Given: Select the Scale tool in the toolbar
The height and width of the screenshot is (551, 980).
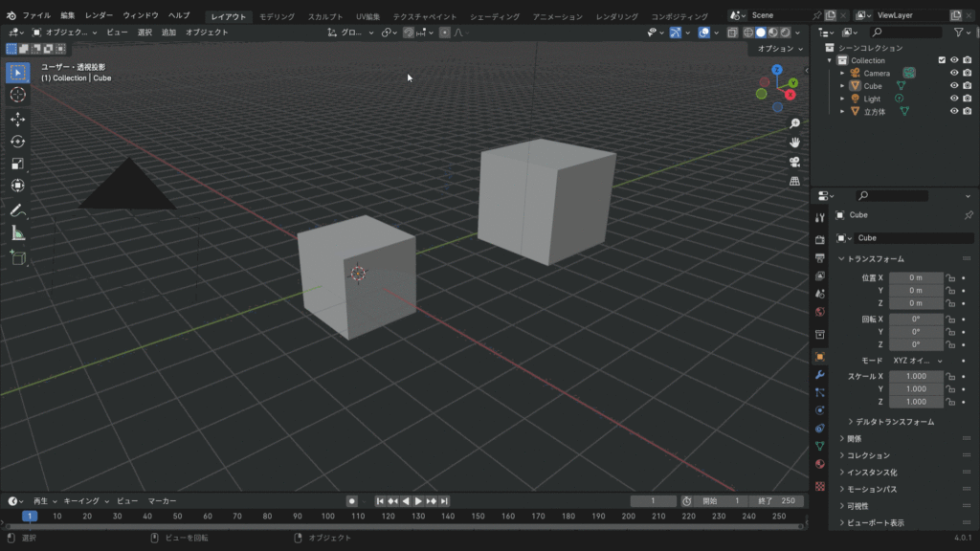Looking at the screenshot, I should 17,164.
